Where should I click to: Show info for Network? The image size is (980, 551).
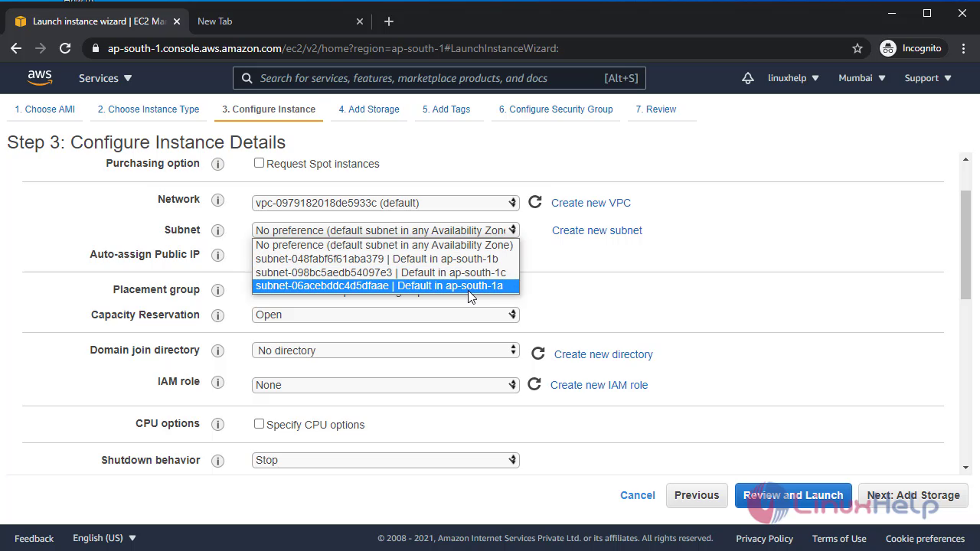(x=217, y=200)
